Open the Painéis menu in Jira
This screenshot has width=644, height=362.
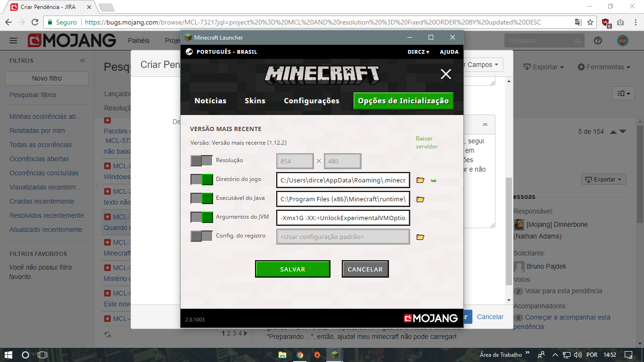(139, 41)
